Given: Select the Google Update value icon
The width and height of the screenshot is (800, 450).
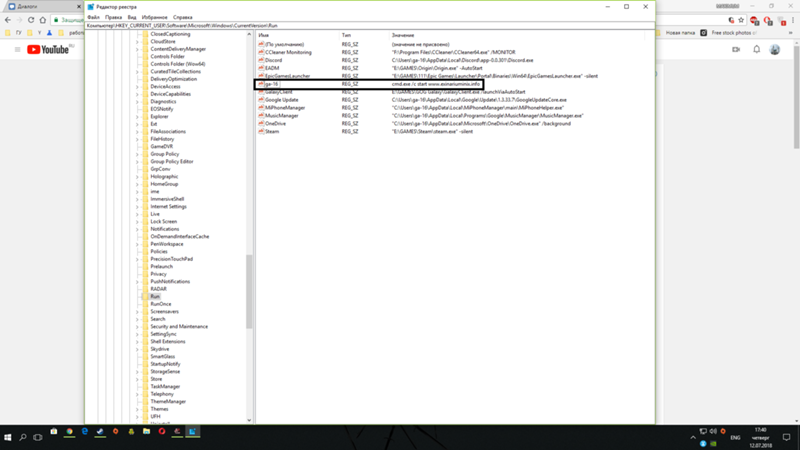Looking at the screenshot, I should 261,99.
